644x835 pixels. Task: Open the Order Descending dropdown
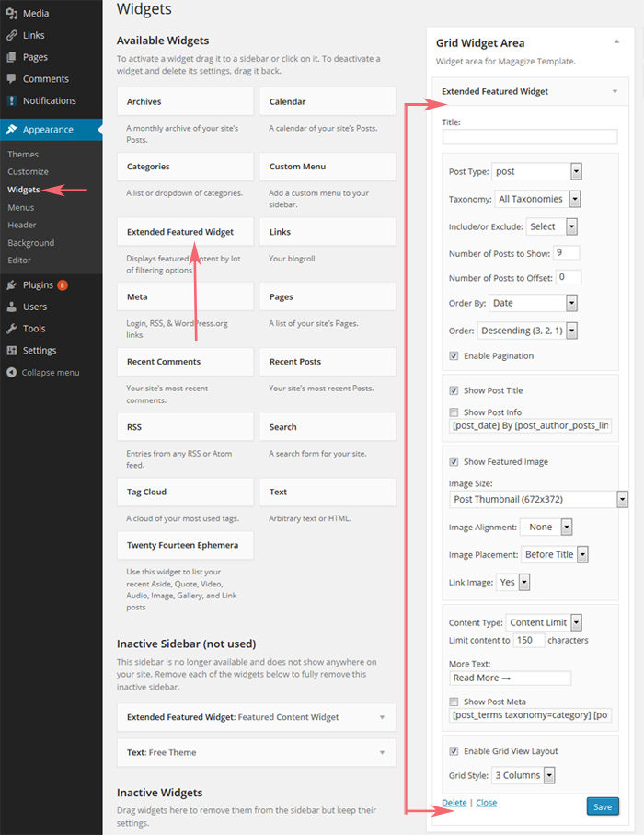click(x=527, y=331)
